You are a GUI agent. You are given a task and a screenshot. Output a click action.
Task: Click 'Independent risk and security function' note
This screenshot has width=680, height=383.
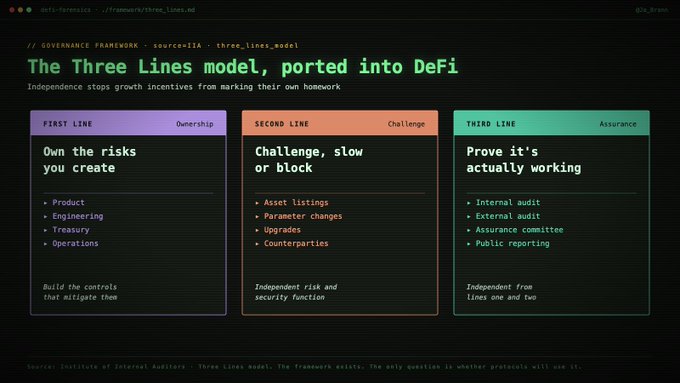[296, 292]
